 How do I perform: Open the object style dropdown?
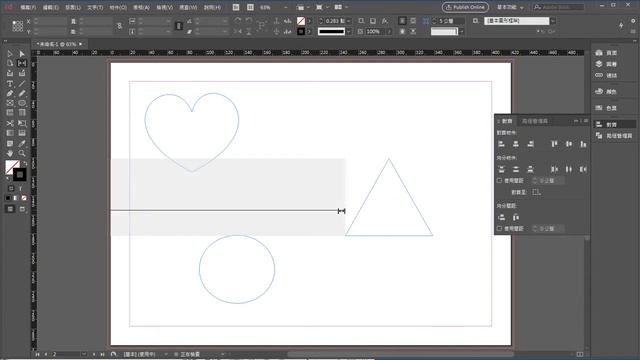coord(553,21)
